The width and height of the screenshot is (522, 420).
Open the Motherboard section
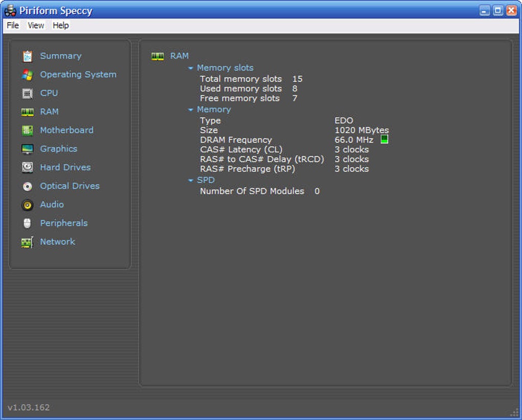67,130
